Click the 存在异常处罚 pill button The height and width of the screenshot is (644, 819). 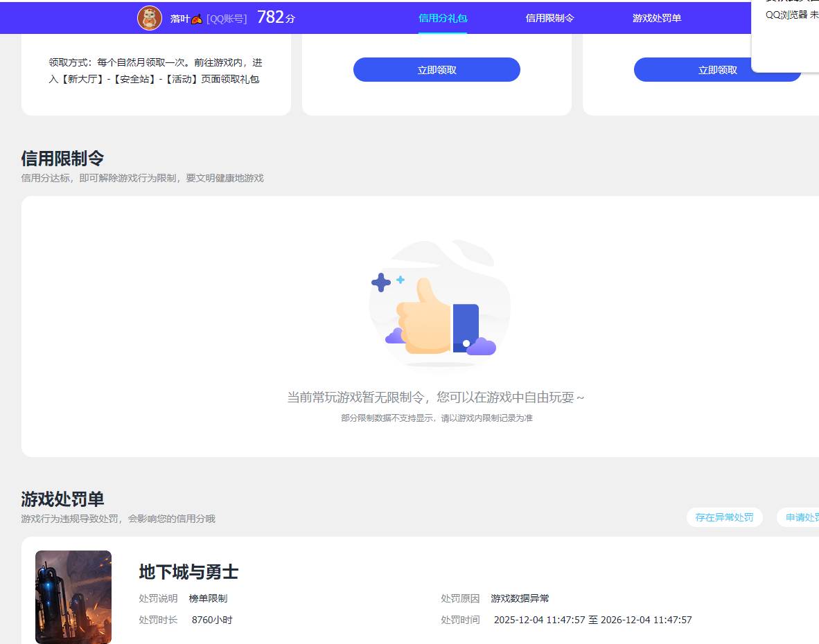[x=724, y=517]
